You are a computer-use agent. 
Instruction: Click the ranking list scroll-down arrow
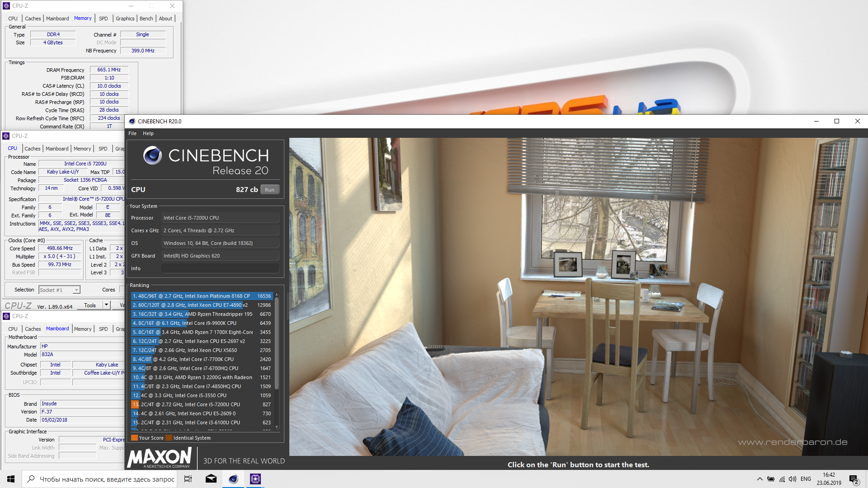(x=276, y=427)
